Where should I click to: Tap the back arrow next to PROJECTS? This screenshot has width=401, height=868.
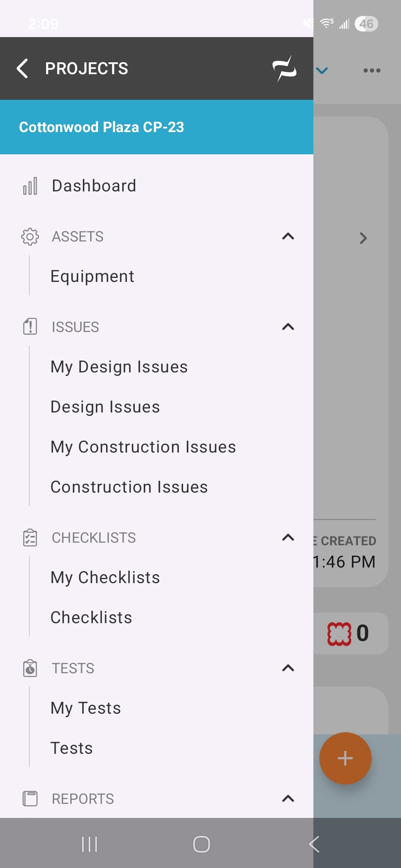click(x=22, y=69)
